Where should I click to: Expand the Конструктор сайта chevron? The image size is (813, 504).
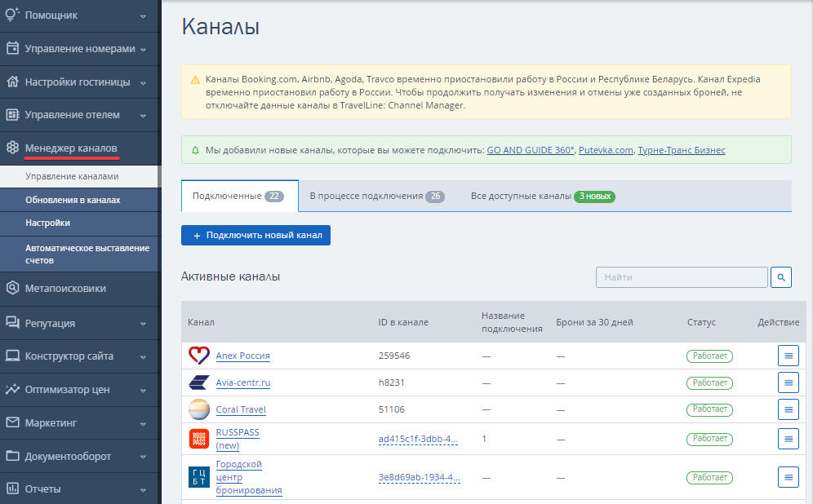pyautogui.click(x=143, y=357)
